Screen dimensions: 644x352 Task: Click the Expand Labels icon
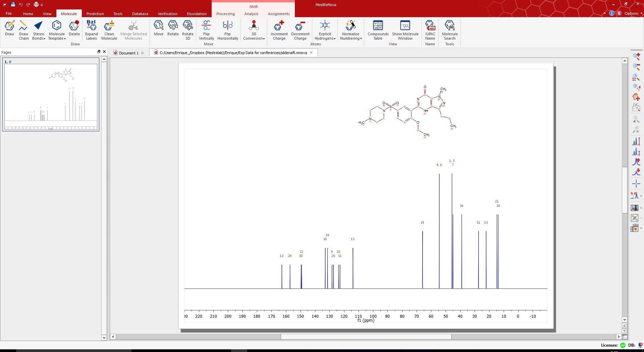pyautogui.click(x=92, y=30)
